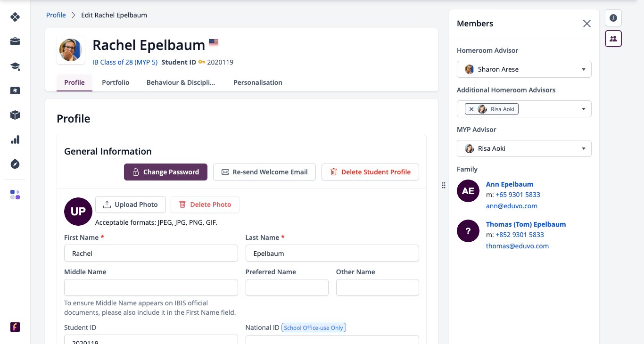The width and height of the screenshot is (644, 344).
Task: Focus the Middle Name field
Action: pos(151,287)
